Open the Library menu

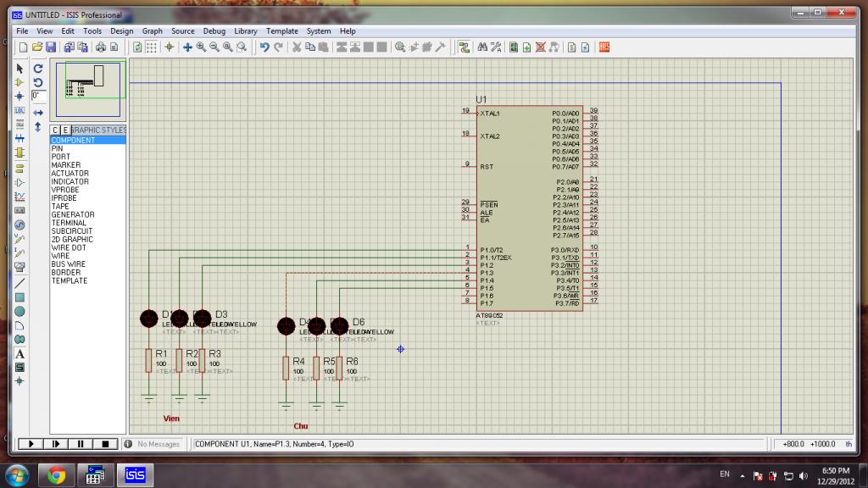(x=245, y=31)
